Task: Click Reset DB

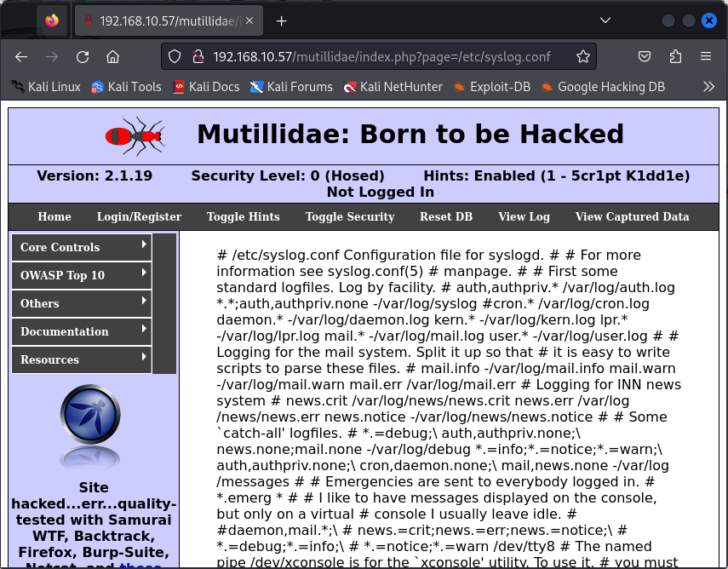Action: 446,216
